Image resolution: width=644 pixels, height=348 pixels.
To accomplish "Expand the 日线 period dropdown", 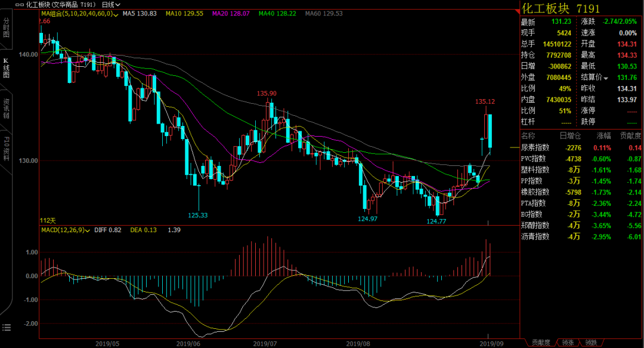I will [x=111, y=5].
